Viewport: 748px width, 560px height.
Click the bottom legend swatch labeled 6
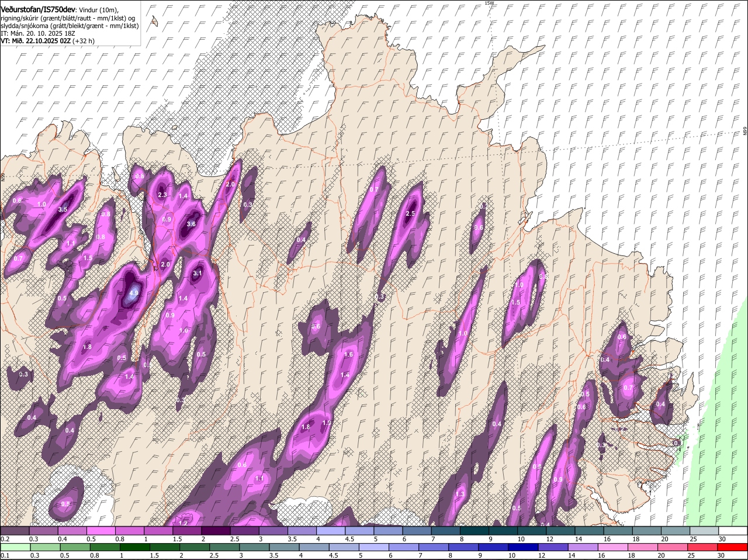point(404,548)
